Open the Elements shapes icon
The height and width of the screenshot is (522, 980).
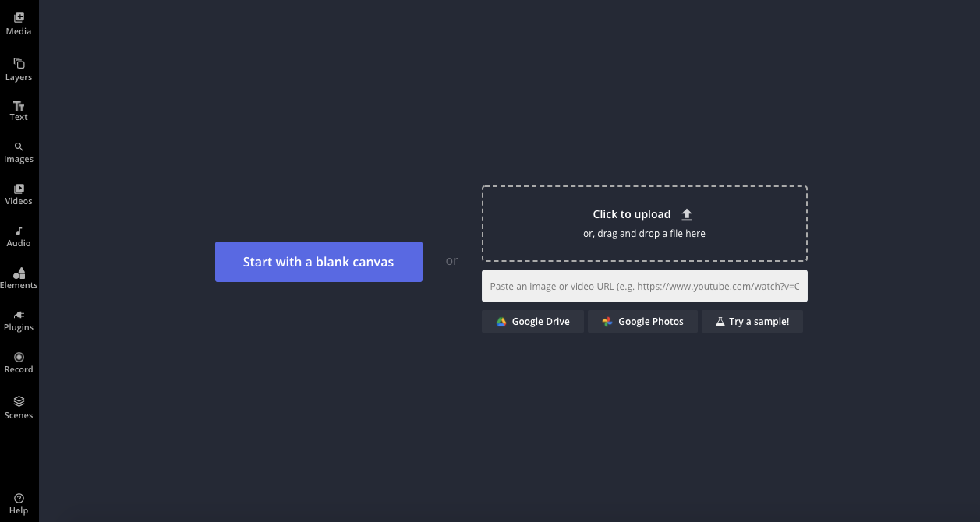(19, 273)
